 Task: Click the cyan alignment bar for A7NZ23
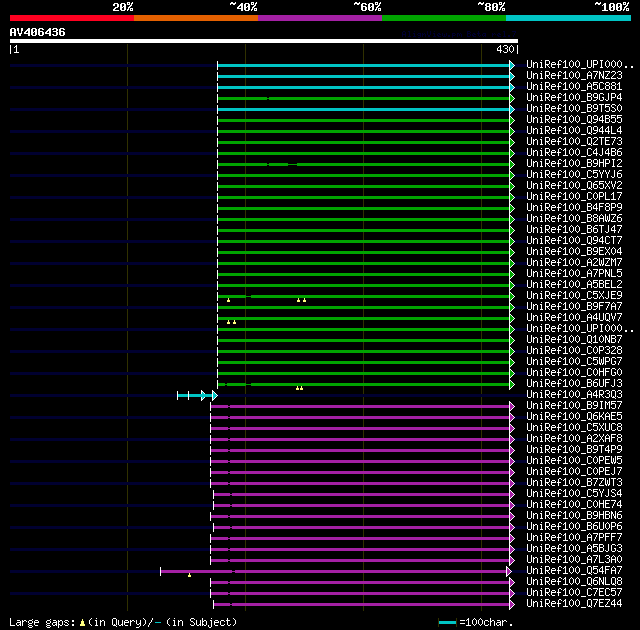(366, 76)
